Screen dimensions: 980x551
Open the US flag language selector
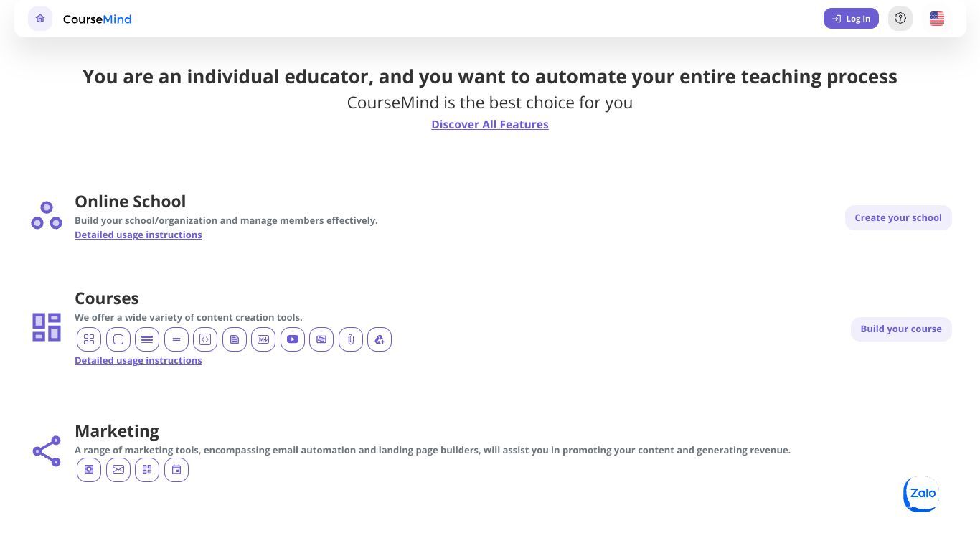pos(937,19)
